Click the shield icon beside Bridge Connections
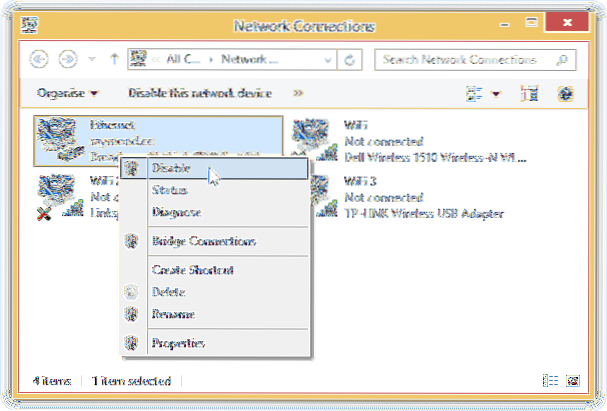The height and width of the screenshot is (411, 607). click(132, 241)
